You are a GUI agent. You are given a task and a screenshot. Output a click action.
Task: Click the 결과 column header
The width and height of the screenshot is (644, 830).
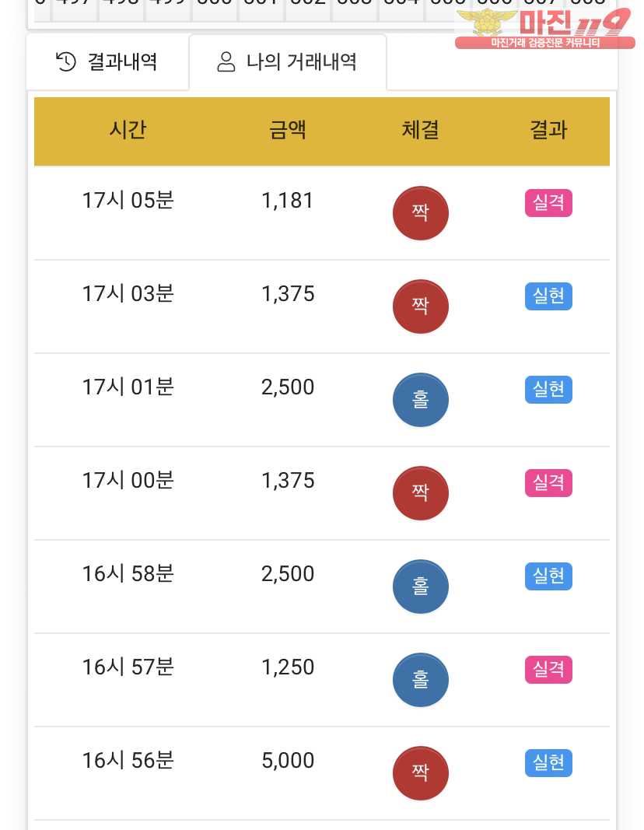(x=548, y=130)
